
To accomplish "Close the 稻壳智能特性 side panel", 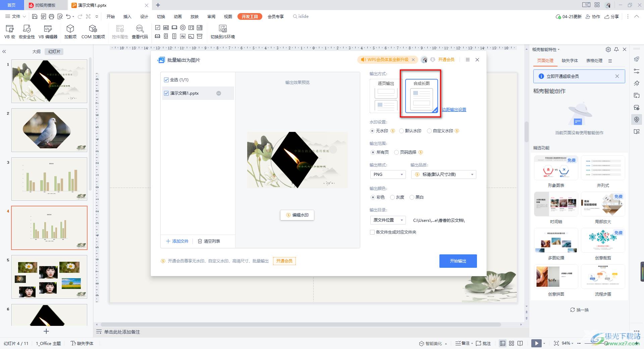I will (x=625, y=49).
